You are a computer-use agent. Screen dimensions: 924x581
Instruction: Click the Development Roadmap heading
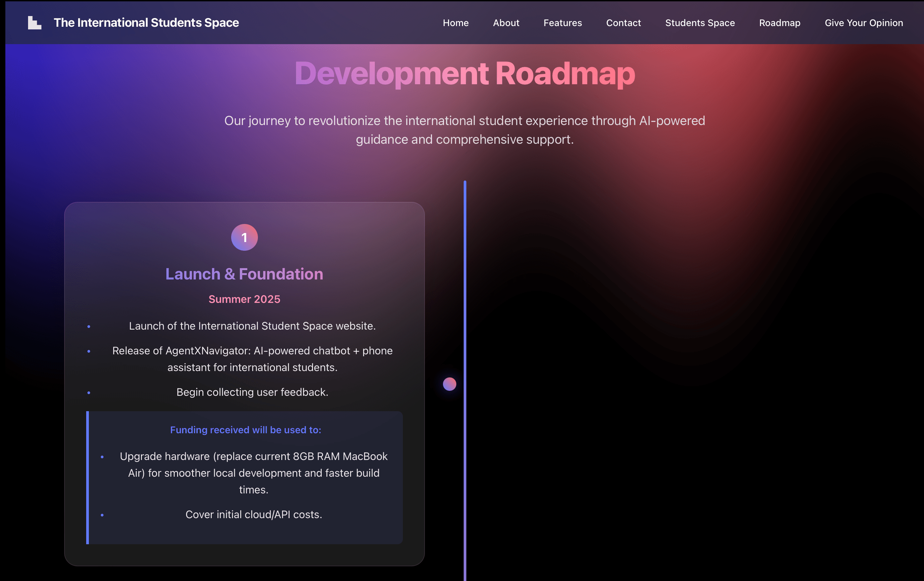(465, 73)
